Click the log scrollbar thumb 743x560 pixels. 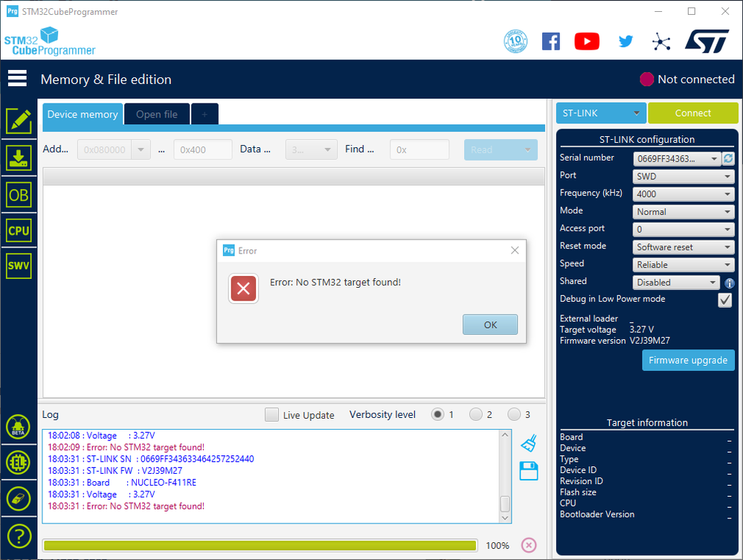click(x=505, y=503)
